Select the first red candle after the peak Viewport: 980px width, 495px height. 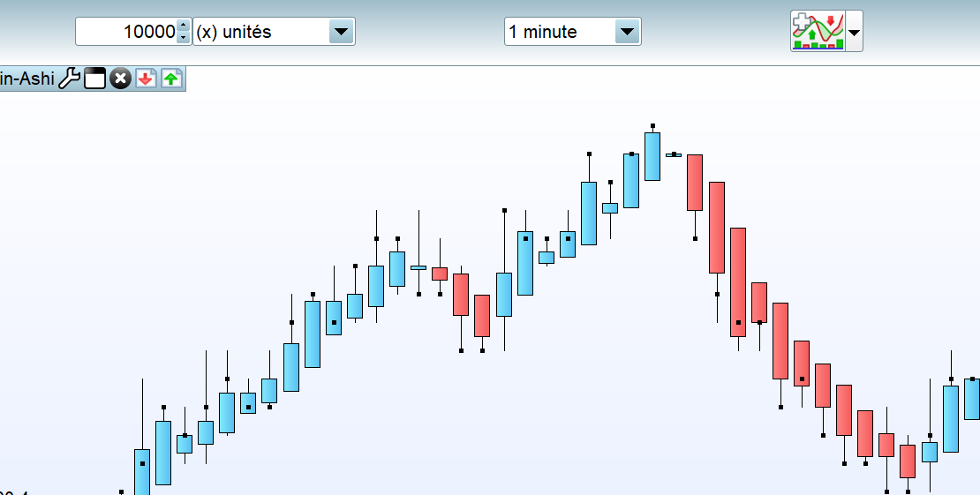[695, 182]
